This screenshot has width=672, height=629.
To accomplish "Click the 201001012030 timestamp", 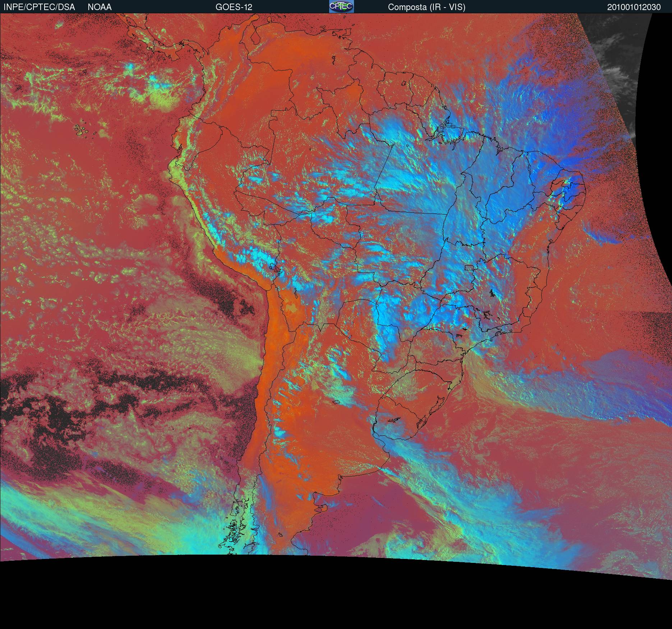I will coord(634,7).
